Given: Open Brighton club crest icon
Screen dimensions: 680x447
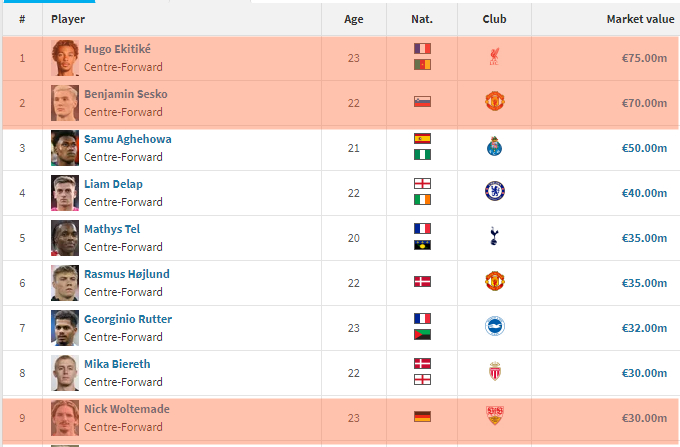Looking at the screenshot, I should click(x=495, y=326).
